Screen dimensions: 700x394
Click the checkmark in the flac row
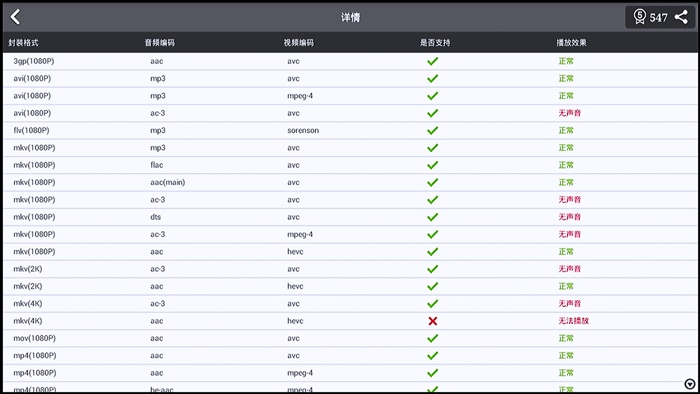(433, 165)
